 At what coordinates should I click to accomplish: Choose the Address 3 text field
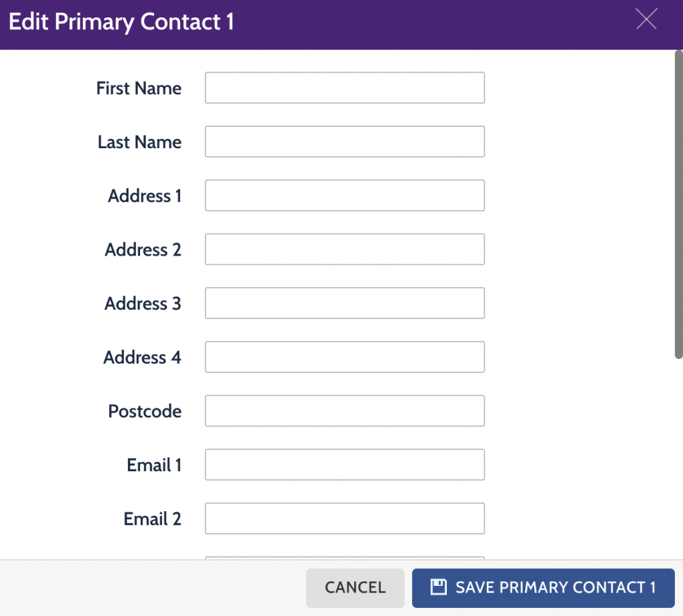[345, 303]
